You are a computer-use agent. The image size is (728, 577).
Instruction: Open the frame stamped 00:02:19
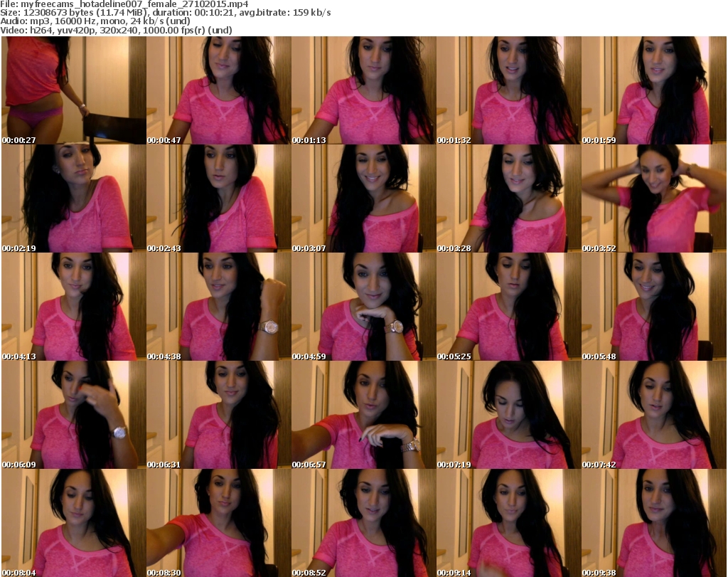point(74,198)
